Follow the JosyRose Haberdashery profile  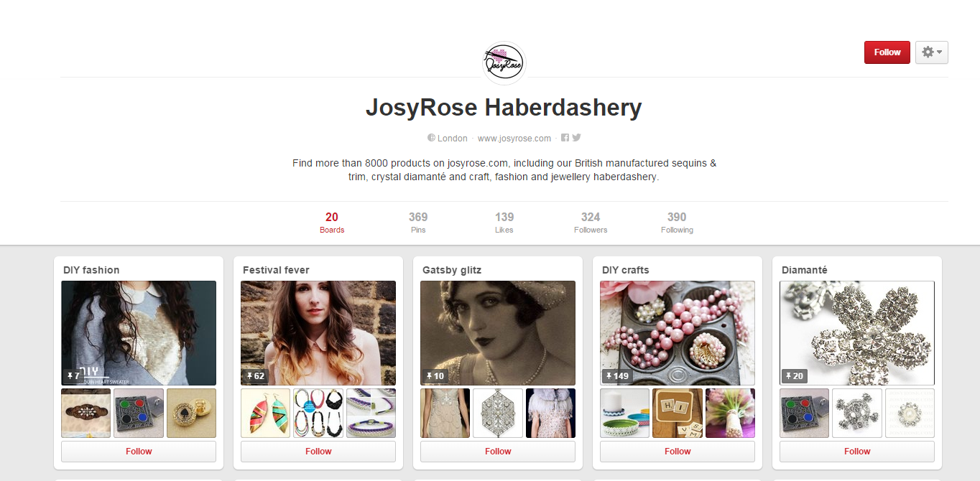tap(887, 52)
